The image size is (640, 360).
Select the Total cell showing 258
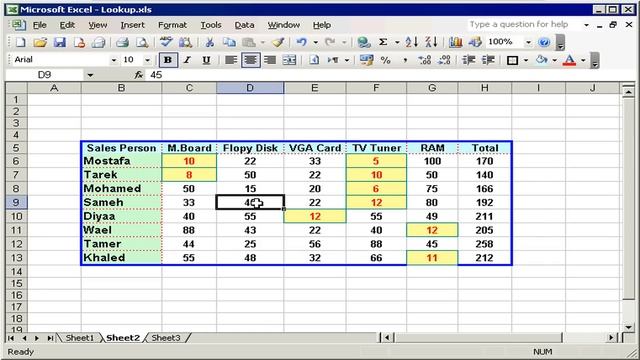(484, 244)
